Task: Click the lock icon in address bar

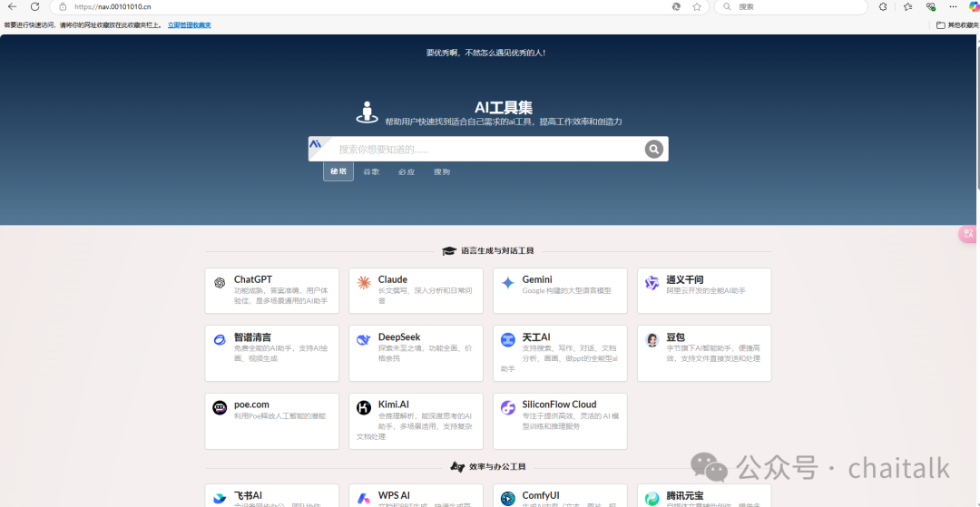Action: tap(63, 7)
